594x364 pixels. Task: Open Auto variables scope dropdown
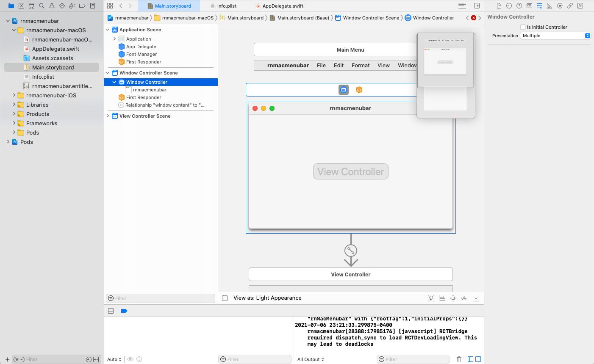[114, 359]
